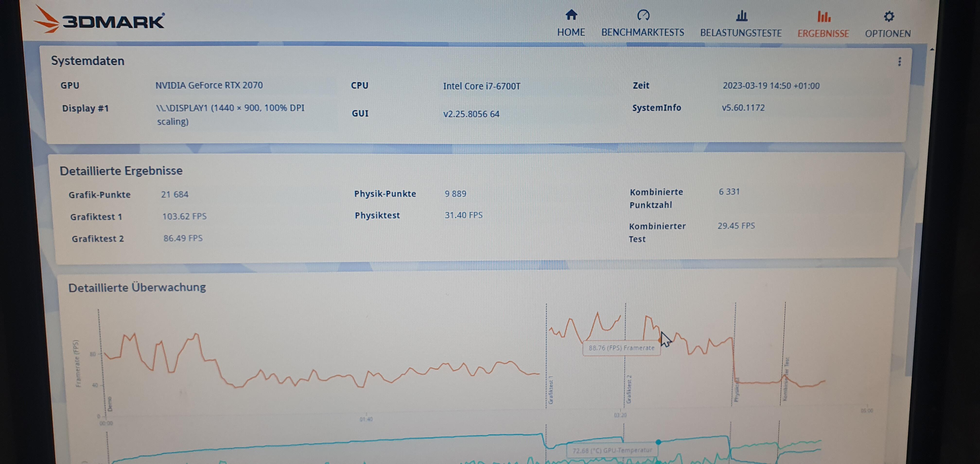Click the Grafiktest 2 marker in the chart

[629, 389]
